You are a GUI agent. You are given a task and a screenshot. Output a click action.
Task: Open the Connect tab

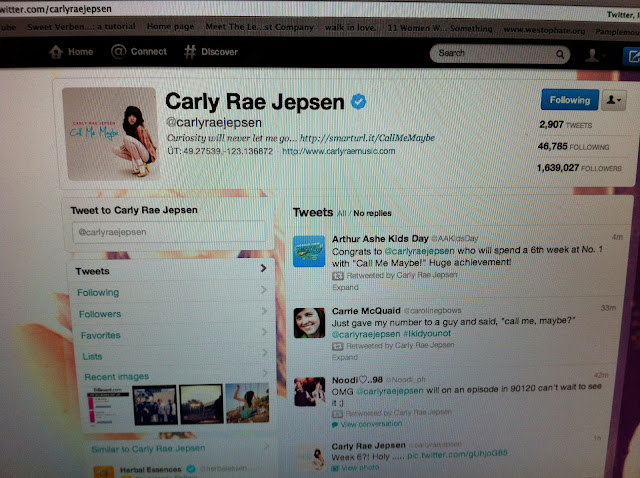click(139, 51)
